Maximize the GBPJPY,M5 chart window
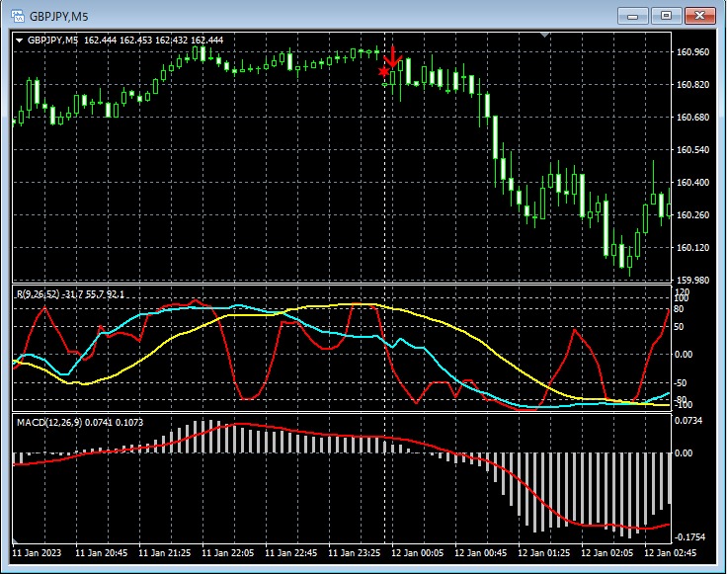Screen dimensions: 728x574 [x=666, y=15]
